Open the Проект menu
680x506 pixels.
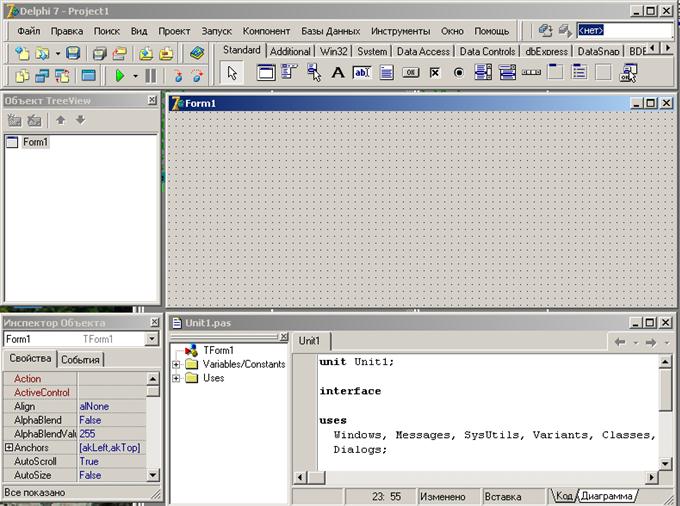point(174,31)
